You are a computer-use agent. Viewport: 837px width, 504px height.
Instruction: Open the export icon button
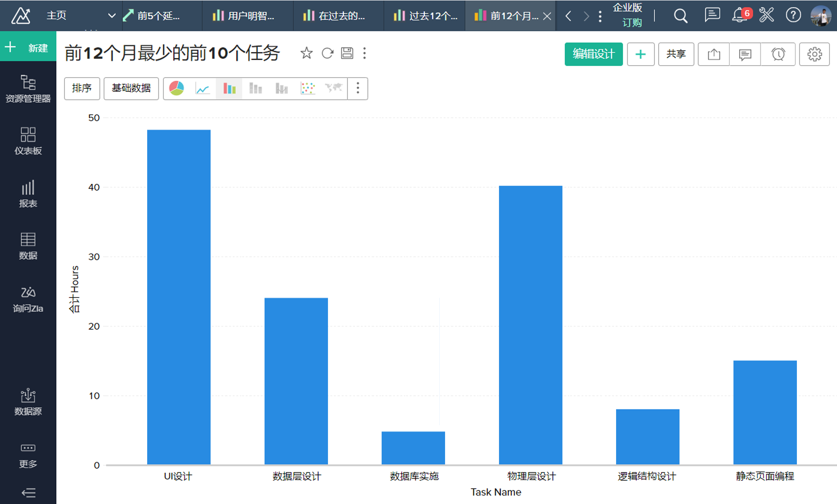[714, 54]
